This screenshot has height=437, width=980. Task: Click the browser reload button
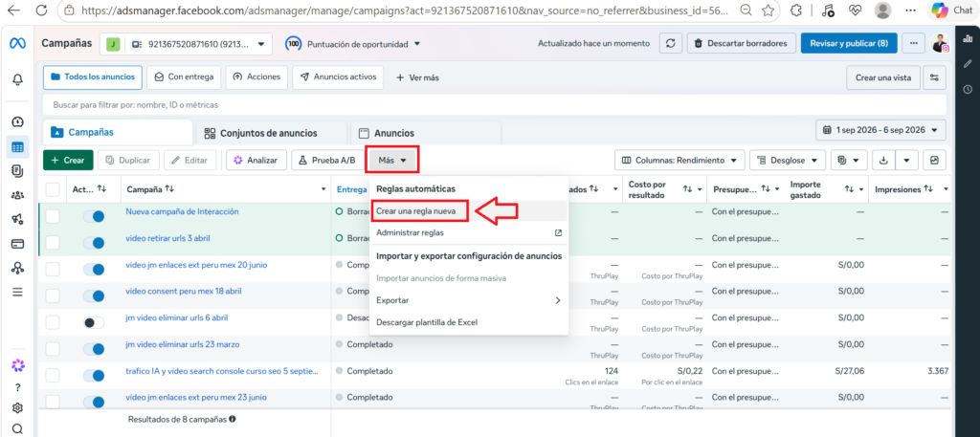(x=41, y=10)
